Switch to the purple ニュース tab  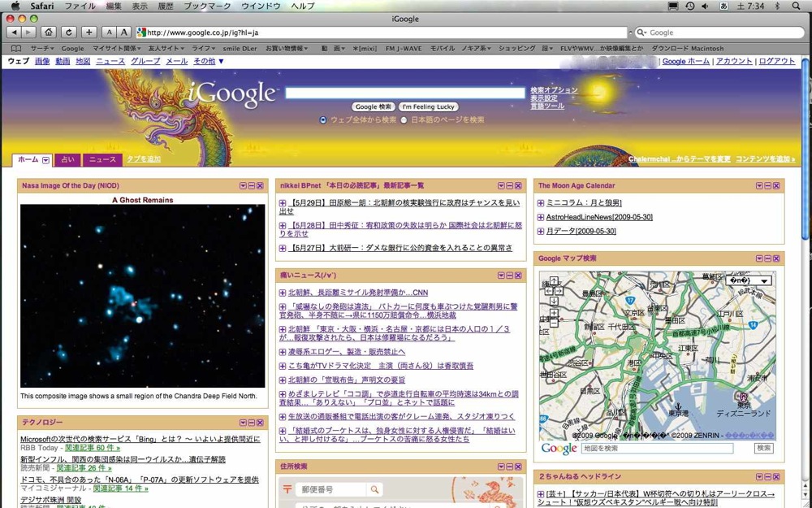(x=102, y=159)
